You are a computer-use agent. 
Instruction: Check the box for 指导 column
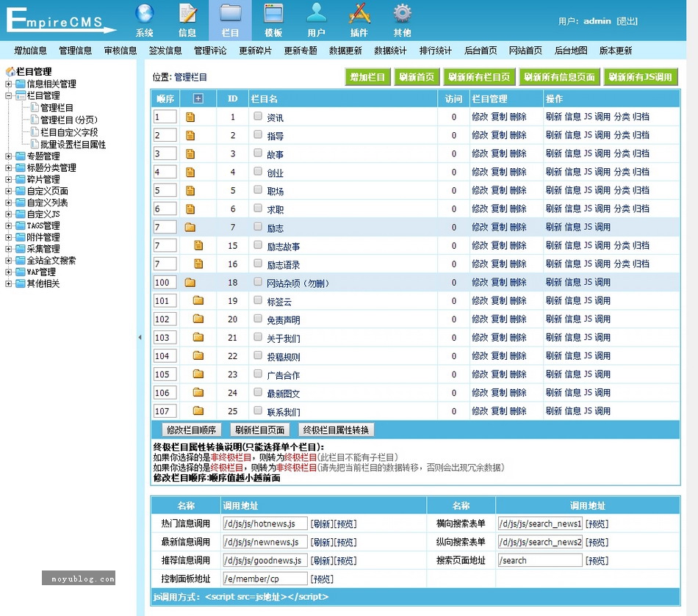pyautogui.click(x=258, y=134)
